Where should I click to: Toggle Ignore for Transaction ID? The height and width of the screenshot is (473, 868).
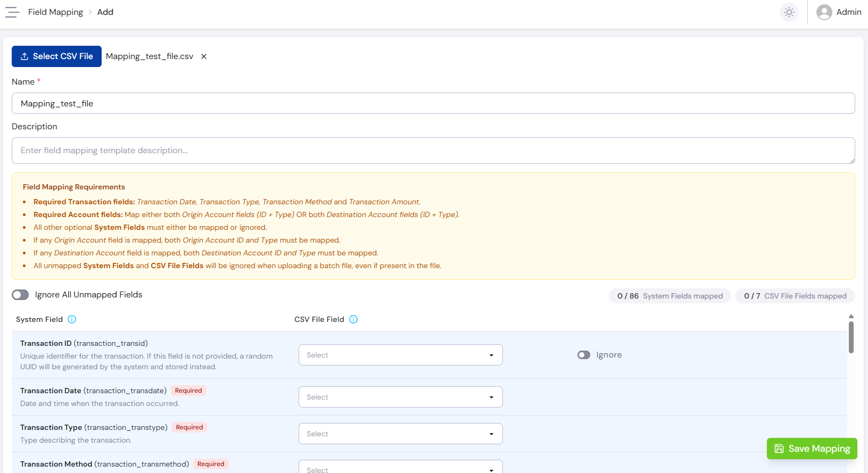pyautogui.click(x=584, y=355)
